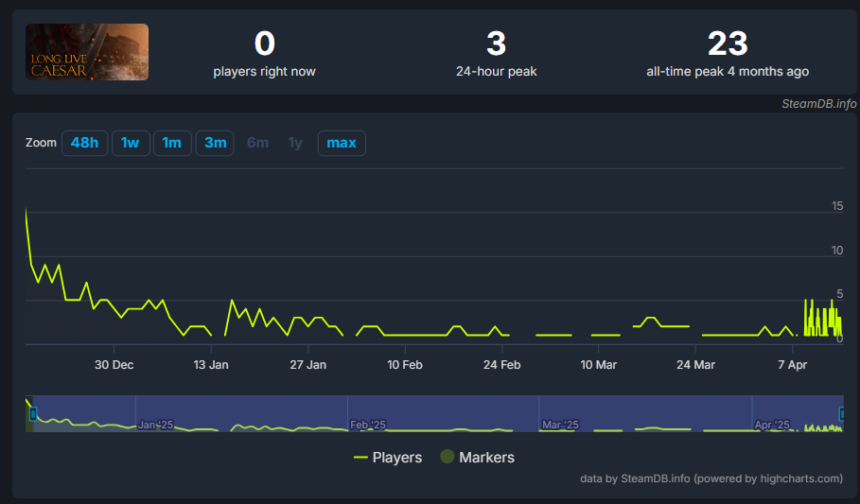Viewport: 860px width, 504px height.
Task: Grab the right navigator range handle
Action: pyautogui.click(x=842, y=414)
